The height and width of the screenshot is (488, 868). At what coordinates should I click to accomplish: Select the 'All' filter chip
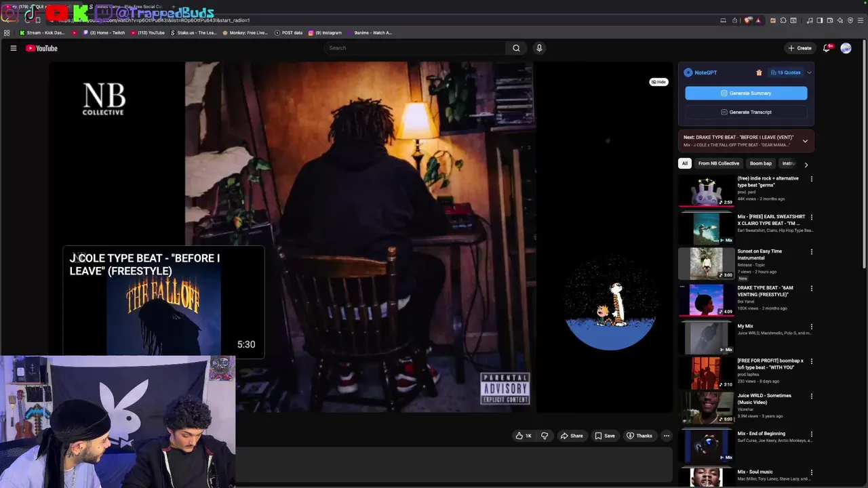point(685,163)
